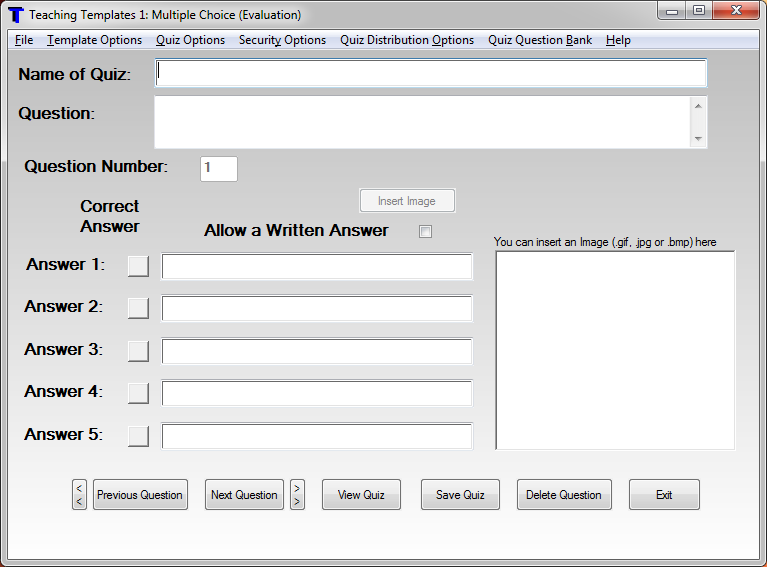Open the File menu
Image resolution: width=767 pixels, height=567 pixels.
(x=24, y=40)
